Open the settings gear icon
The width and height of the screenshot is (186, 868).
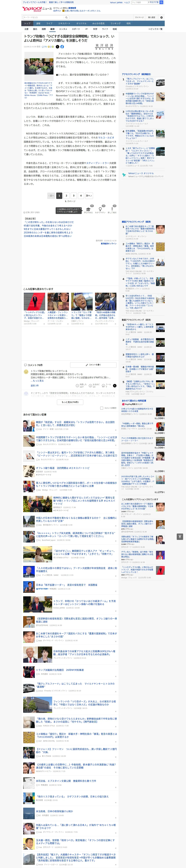point(161,17)
